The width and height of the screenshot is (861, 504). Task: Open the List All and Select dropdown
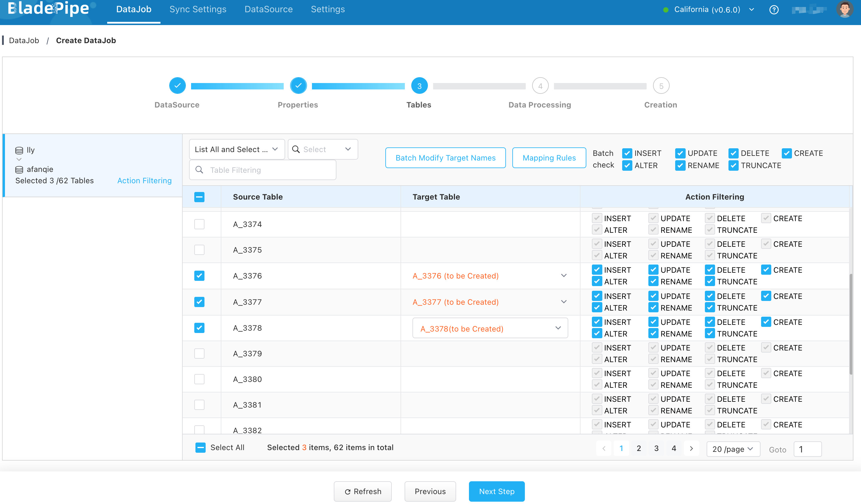click(237, 149)
